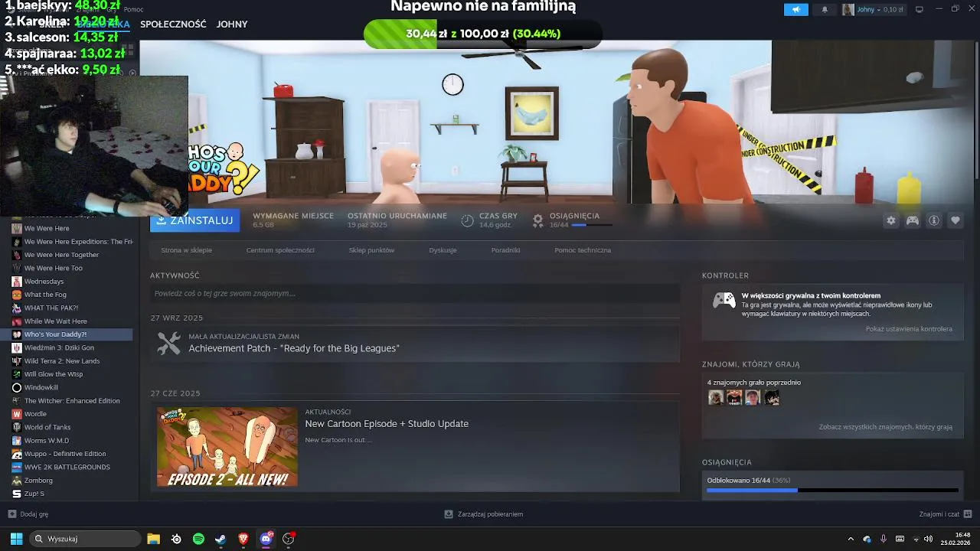Click the Manage downloads icon
Image resolution: width=980 pixels, height=551 pixels.
(449, 514)
